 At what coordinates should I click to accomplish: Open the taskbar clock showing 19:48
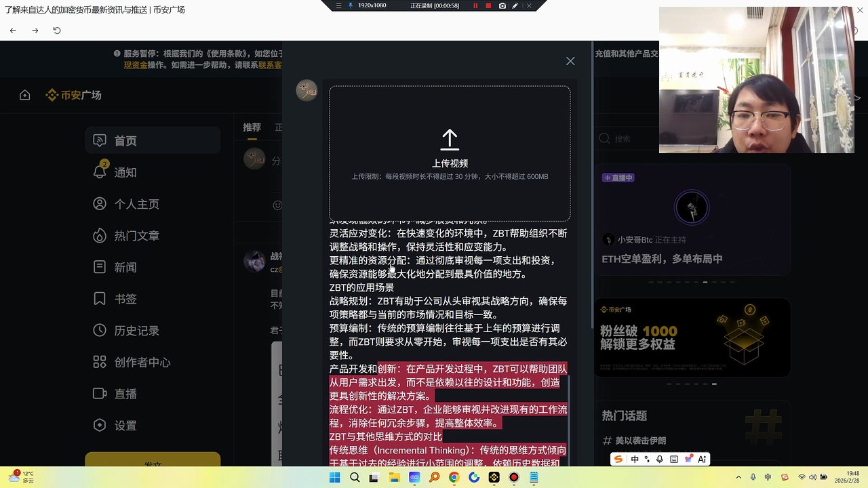(848, 477)
